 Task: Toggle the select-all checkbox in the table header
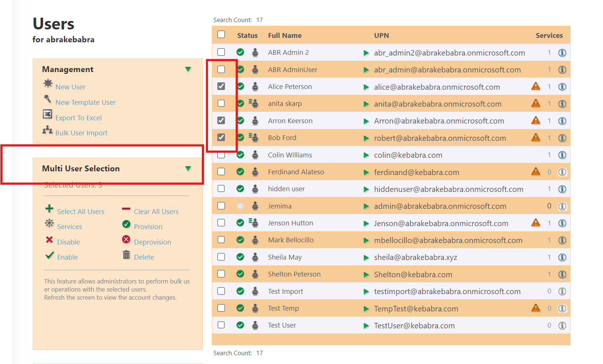point(221,34)
